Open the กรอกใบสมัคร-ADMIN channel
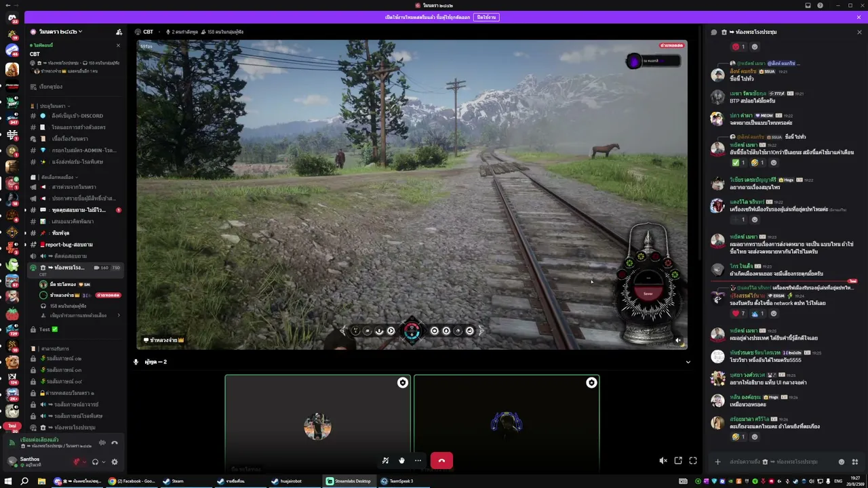The image size is (868, 488). [x=75, y=150]
